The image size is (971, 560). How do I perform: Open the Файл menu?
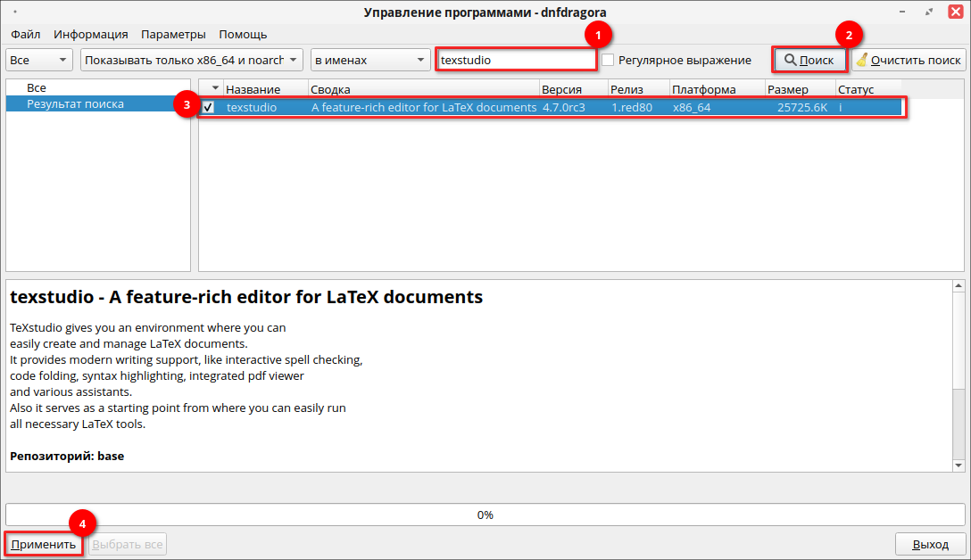click(x=25, y=35)
